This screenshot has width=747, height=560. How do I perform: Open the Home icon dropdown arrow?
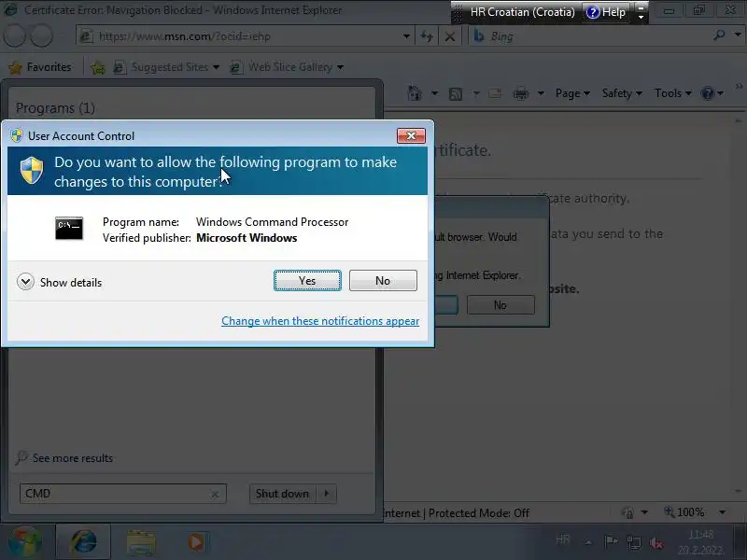[x=434, y=93]
